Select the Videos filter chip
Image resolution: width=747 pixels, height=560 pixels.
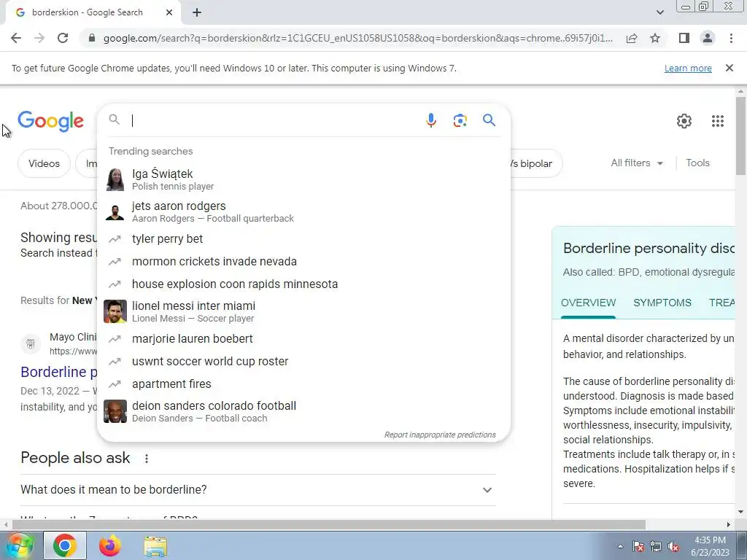click(x=44, y=163)
